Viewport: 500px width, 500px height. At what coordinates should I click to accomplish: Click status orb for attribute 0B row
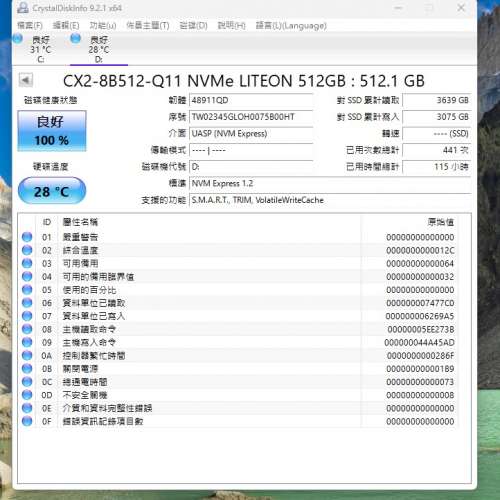coord(27,369)
